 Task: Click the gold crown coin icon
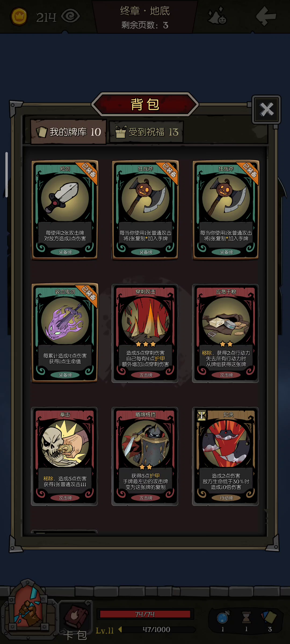[19, 17]
